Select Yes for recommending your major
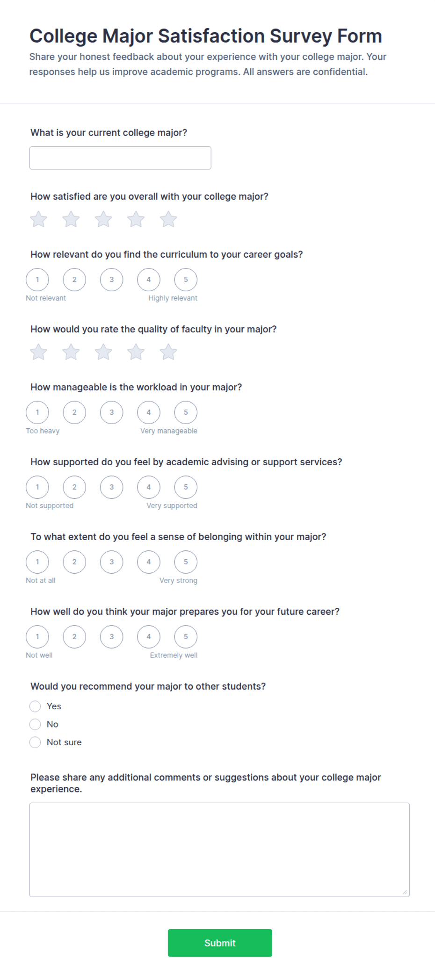Viewport: 435px width, 980px height. click(x=35, y=706)
